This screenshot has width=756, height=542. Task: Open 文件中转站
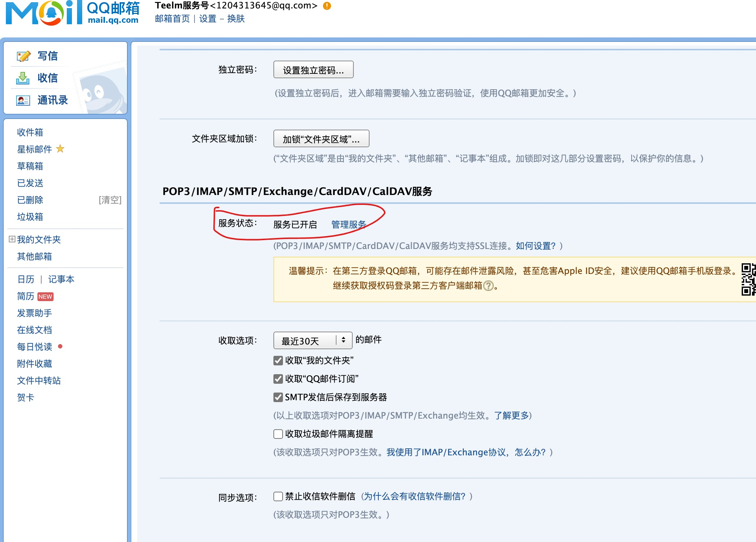[x=39, y=380]
